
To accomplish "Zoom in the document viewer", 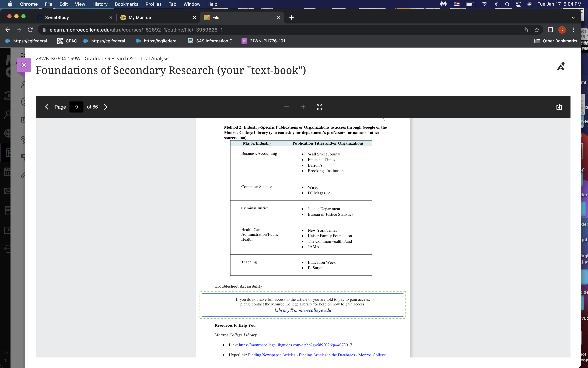I will [x=303, y=107].
